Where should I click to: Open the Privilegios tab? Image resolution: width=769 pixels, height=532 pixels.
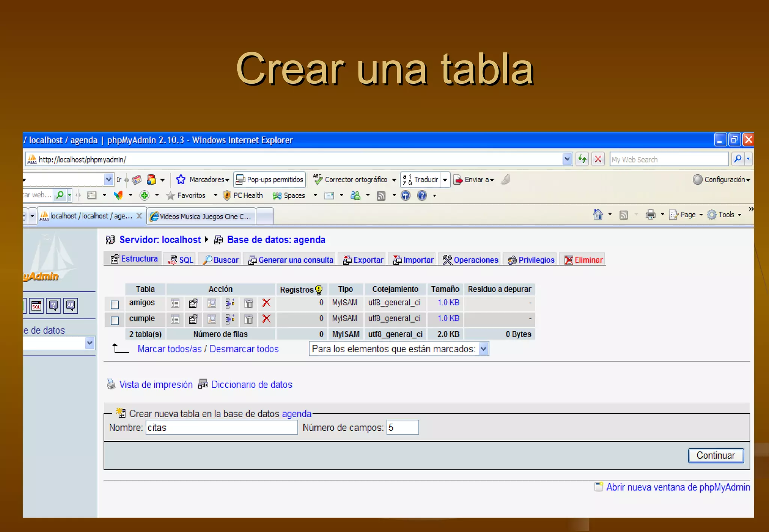pyautogui.click(x=531, y=260)
